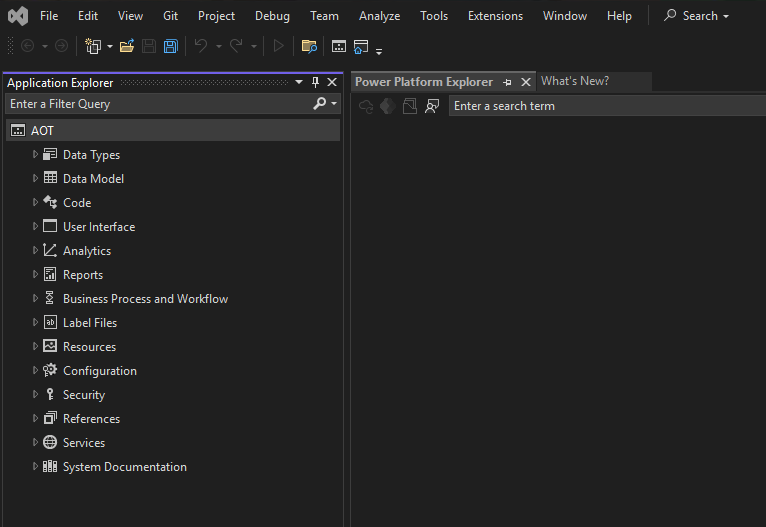Open the Analyze menu
Screen dimensions: 766x527
point(380,16)
